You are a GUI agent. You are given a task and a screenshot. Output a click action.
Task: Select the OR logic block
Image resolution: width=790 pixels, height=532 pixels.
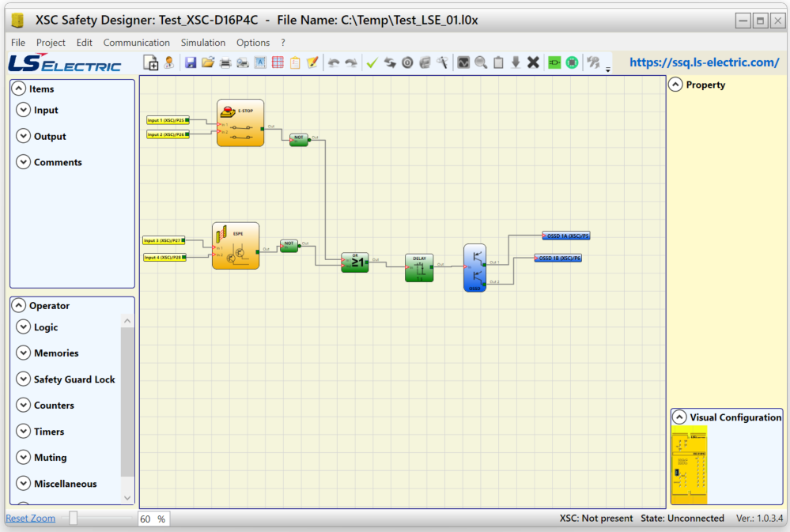click(x=355, y=262)
